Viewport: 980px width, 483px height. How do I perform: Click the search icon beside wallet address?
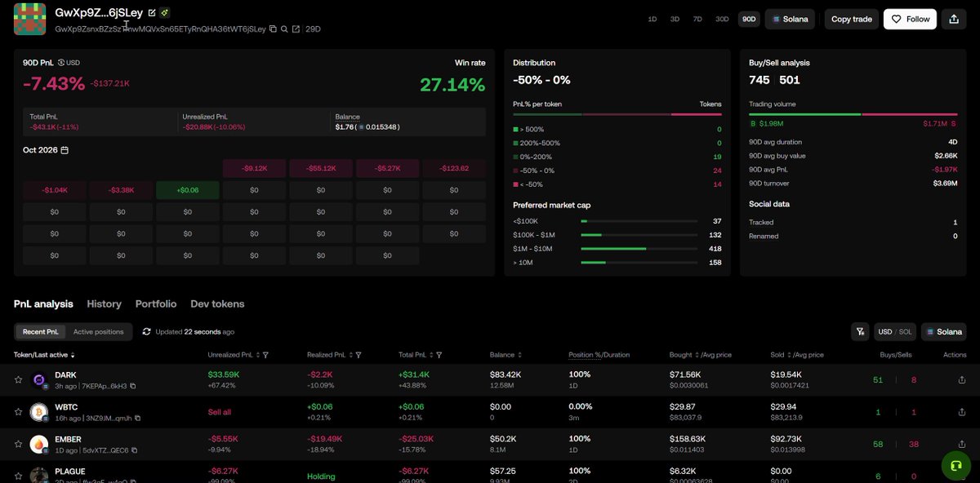click(284, 29)
